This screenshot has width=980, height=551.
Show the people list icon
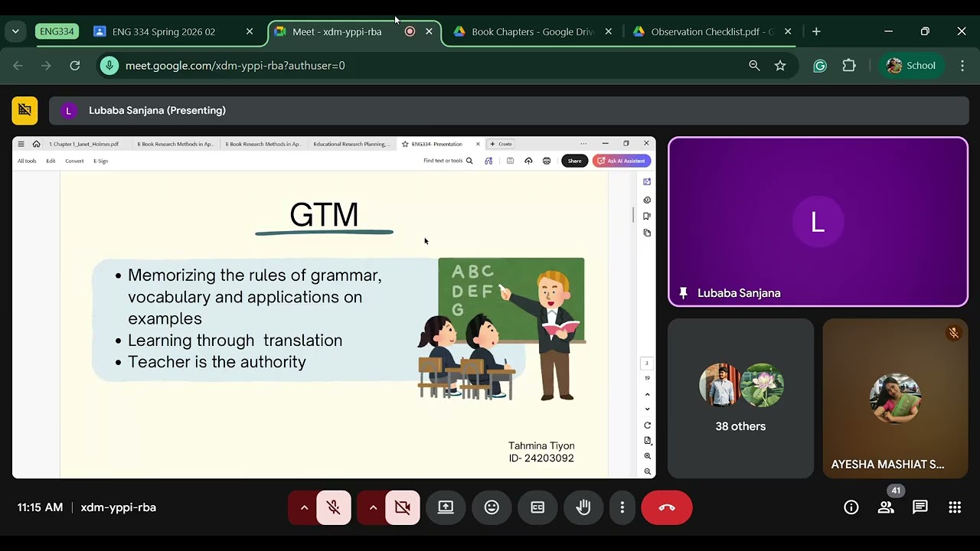tap(886, 507)
